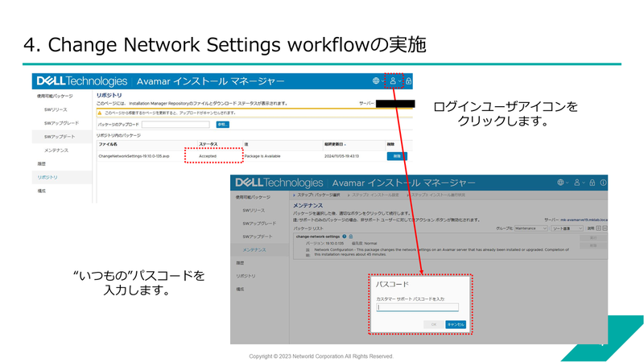Click the padlock icon on the Maintenance page header

[592, 183]
